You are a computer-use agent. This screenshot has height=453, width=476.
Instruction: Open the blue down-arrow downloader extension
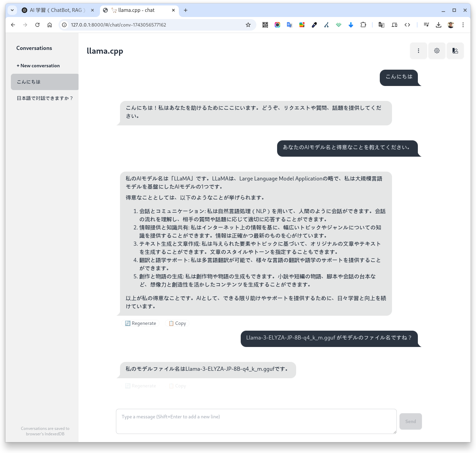point(351,25)
